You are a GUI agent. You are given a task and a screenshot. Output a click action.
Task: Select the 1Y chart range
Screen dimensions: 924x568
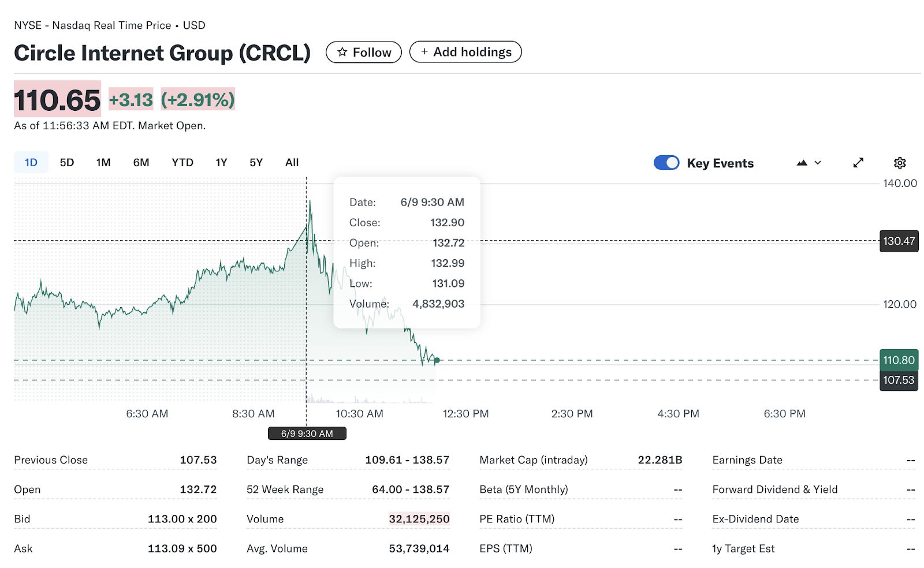(x=221, y=163)
